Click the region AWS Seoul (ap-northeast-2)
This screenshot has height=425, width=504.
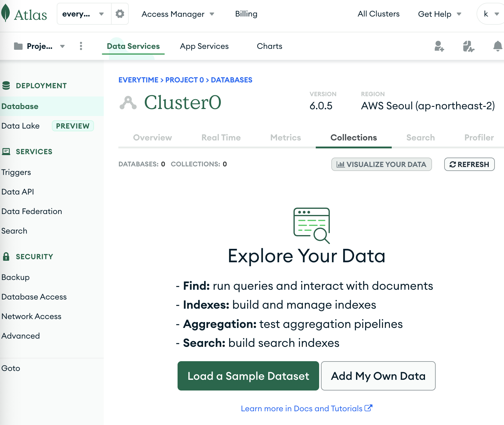coord(428,106)
